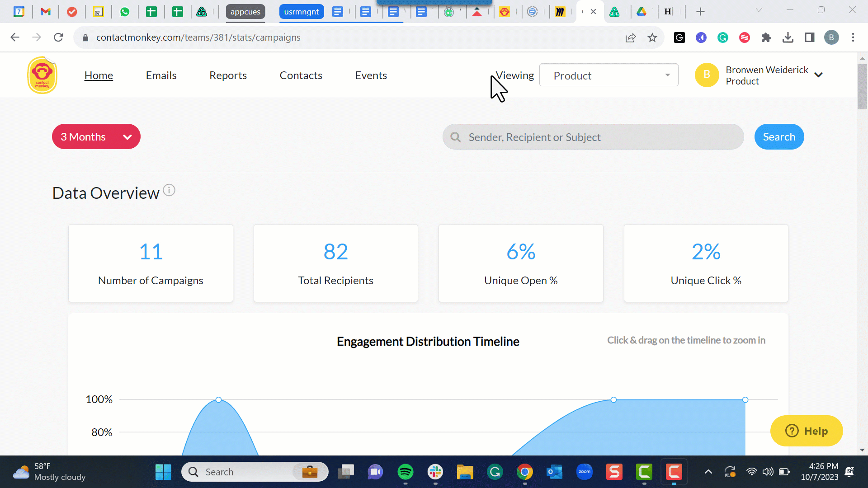Open the tab search chevron in Chrome
This screenshot has height=488, width=868.
click(759, 10)
